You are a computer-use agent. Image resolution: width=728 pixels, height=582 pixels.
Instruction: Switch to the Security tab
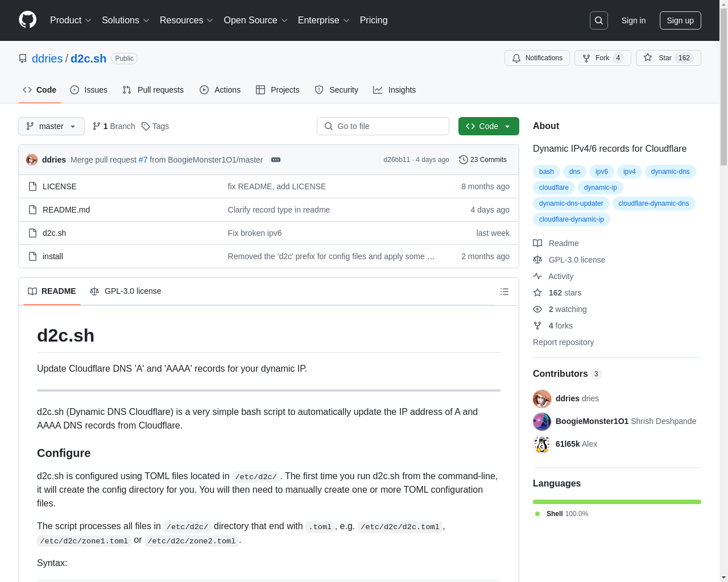pos(337,90)
